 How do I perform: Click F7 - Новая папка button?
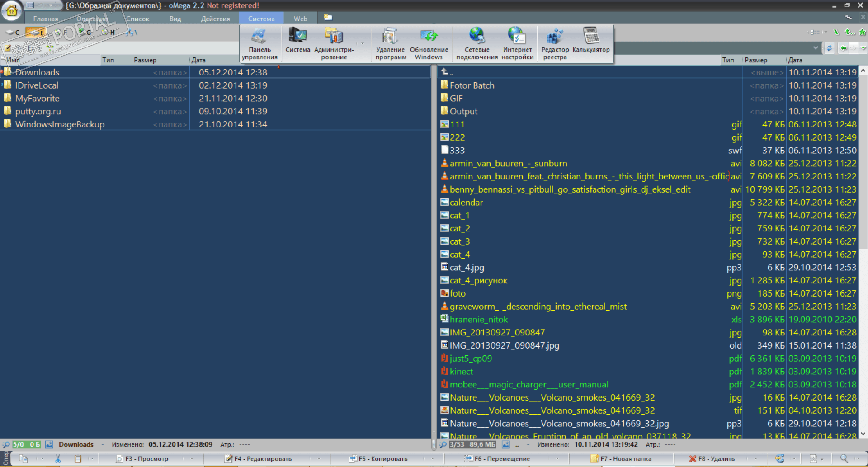(621, 459)
